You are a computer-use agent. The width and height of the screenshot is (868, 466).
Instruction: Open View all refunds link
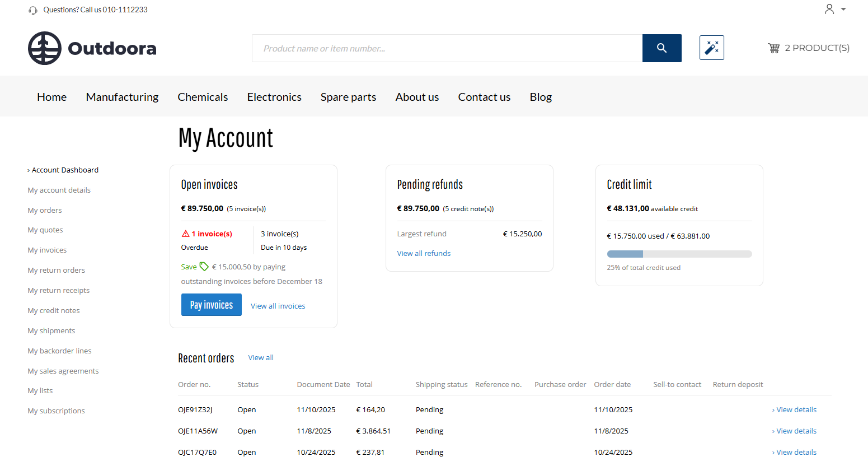tap(424, 253)
